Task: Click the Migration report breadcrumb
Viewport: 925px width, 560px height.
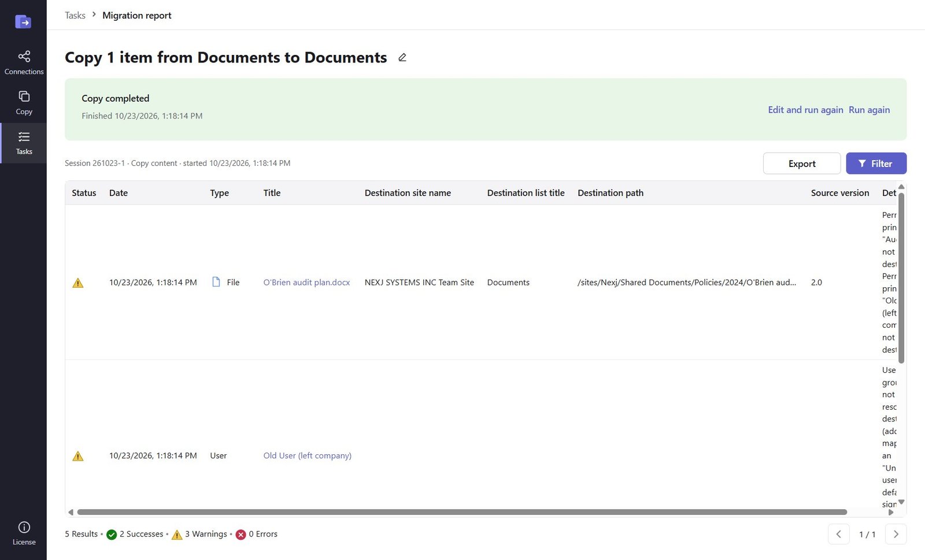Action: coord(137,15)
